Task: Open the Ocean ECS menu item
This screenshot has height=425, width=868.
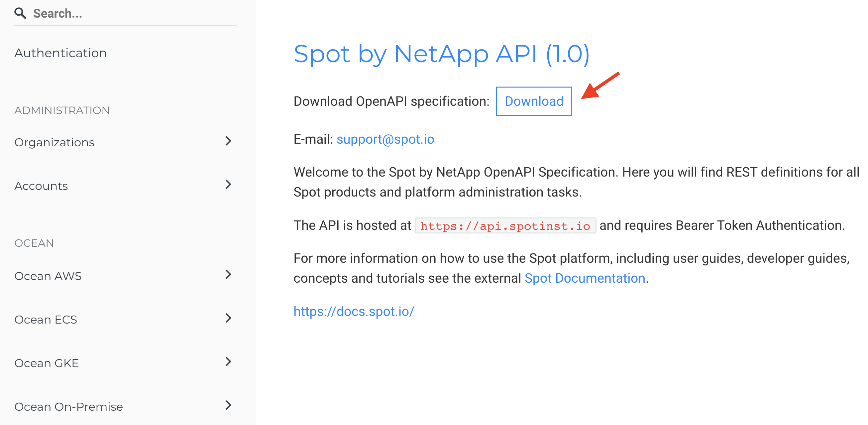Action: (x=46, y=320)
